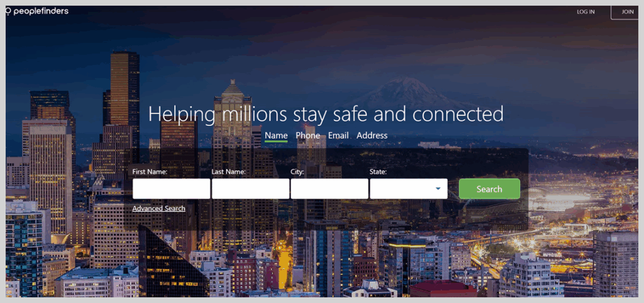Image resolution: width=644 pixels, height=303 pixels.
Task: Click the peoplefinders brand name text
Action: 41,11
